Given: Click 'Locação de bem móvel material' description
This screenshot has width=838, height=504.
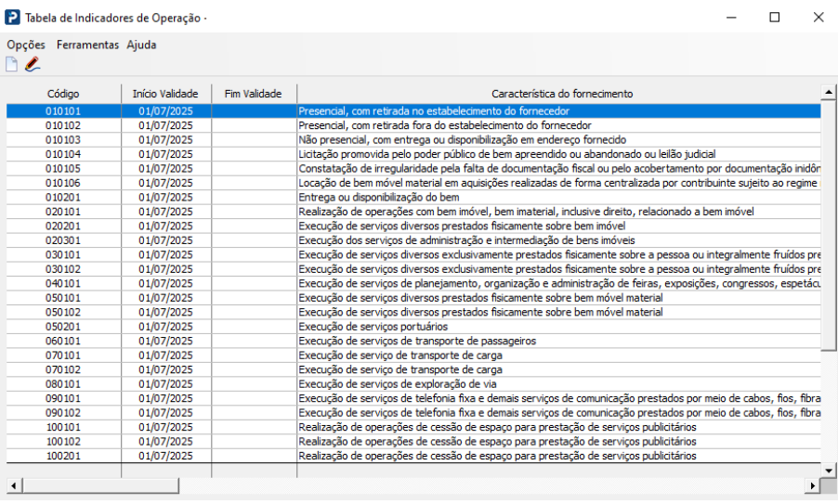Looking at the screenshot, I should click(559, 183).
